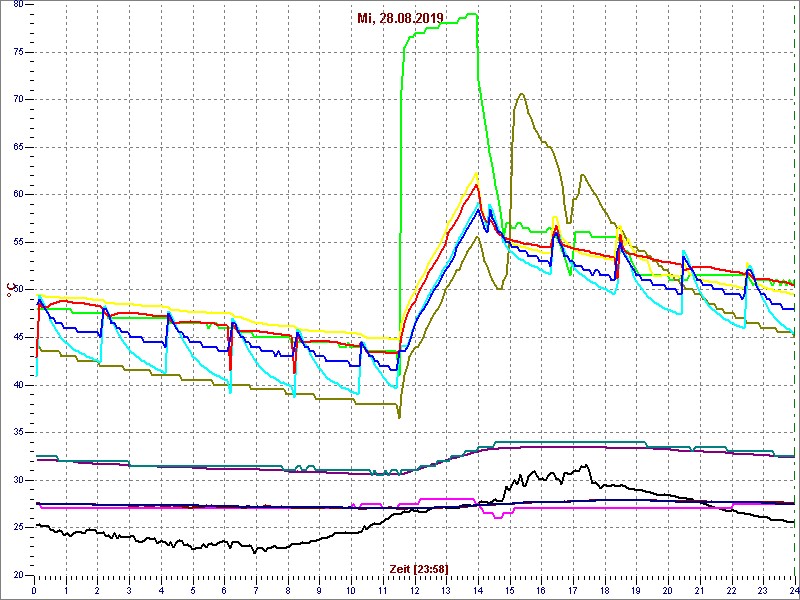
Task: Click the '°C' unit label on the temperature axis
Action: 9,289
